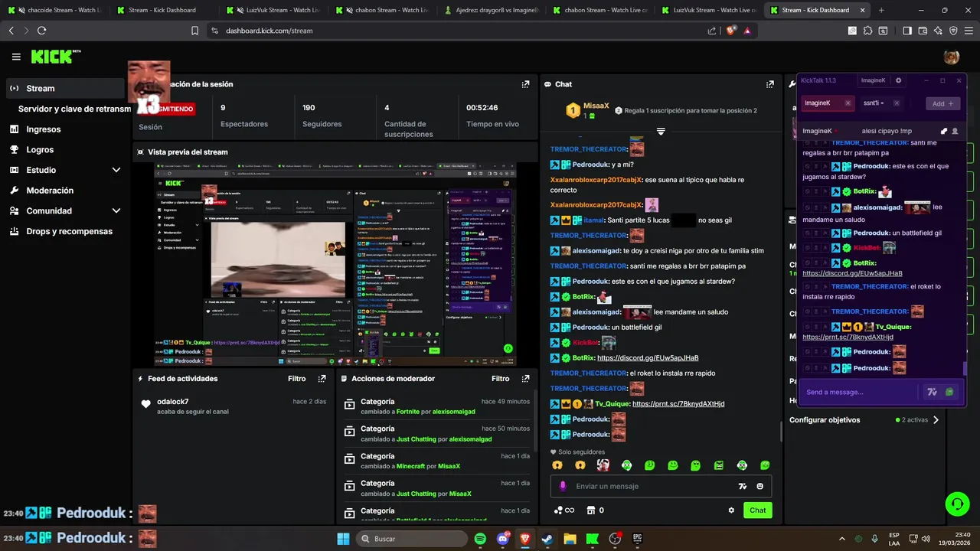Pop out the Acciones de moderador panel
980x551 pixels.
525,379
